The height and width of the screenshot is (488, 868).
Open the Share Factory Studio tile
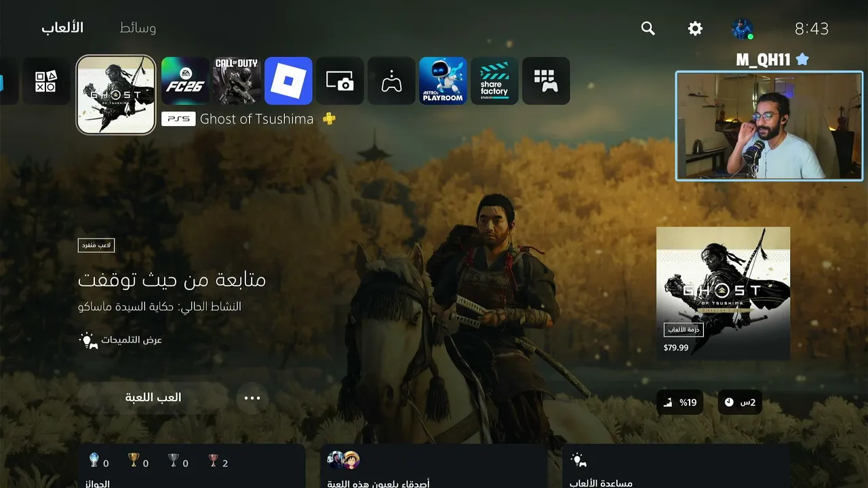pos(494,81)
